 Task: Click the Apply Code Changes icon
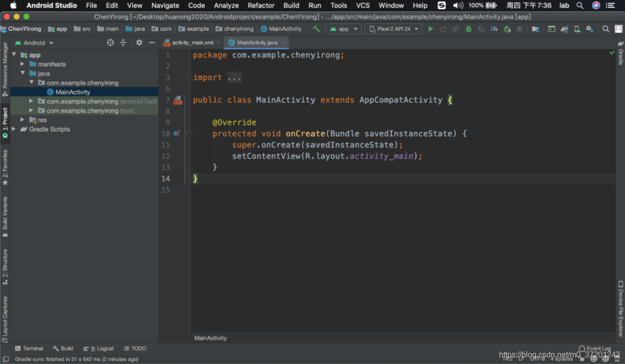click(x=456, y=29)
